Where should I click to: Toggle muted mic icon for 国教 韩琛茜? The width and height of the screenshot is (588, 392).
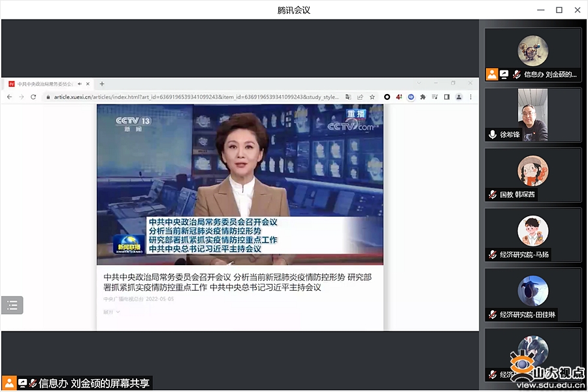tap(493, 195)
